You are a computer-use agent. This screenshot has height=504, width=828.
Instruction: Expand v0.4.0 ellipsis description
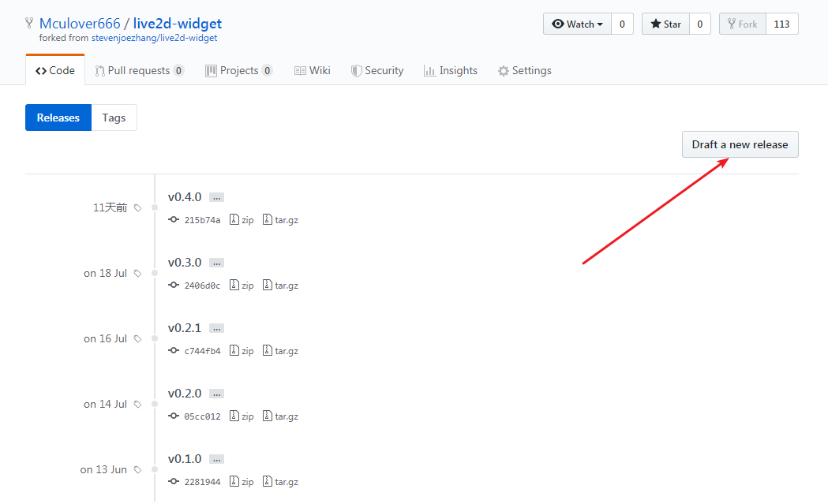coord(216,197)
